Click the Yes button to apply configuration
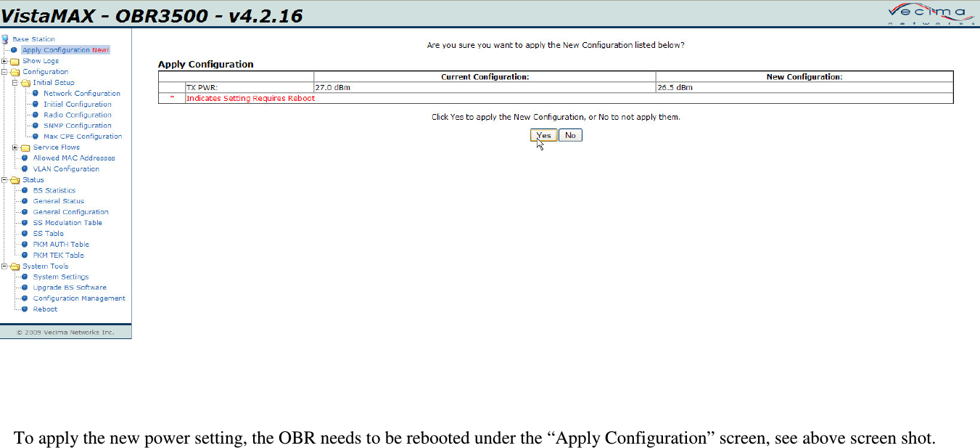 click(x=543, y=135)
